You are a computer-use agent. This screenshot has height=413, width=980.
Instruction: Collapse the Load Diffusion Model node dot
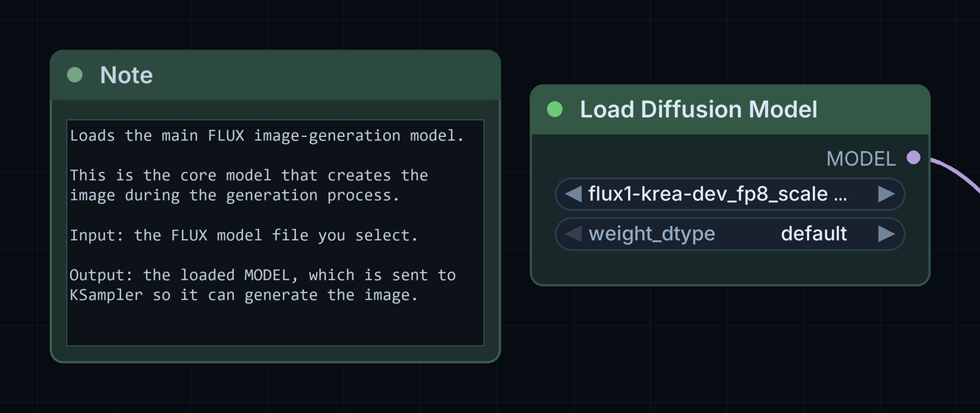[x=555, y=109]
